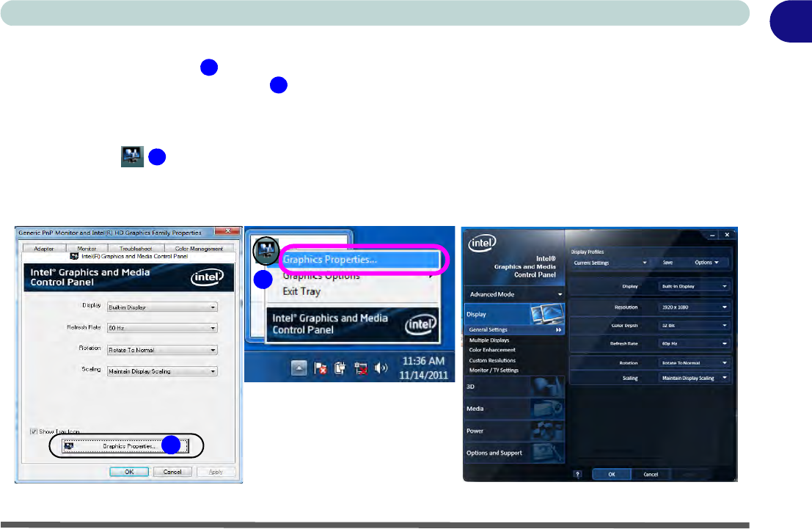Click the taskbar clock showing 11:36 AM
The image size is (812, 529).
click(424, 368)
